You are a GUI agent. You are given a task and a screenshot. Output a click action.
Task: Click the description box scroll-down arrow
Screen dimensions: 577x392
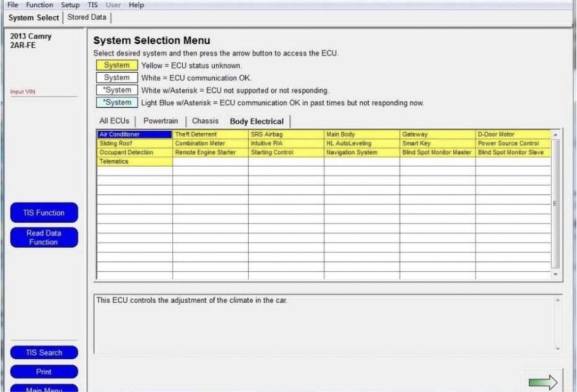[557, 348]
